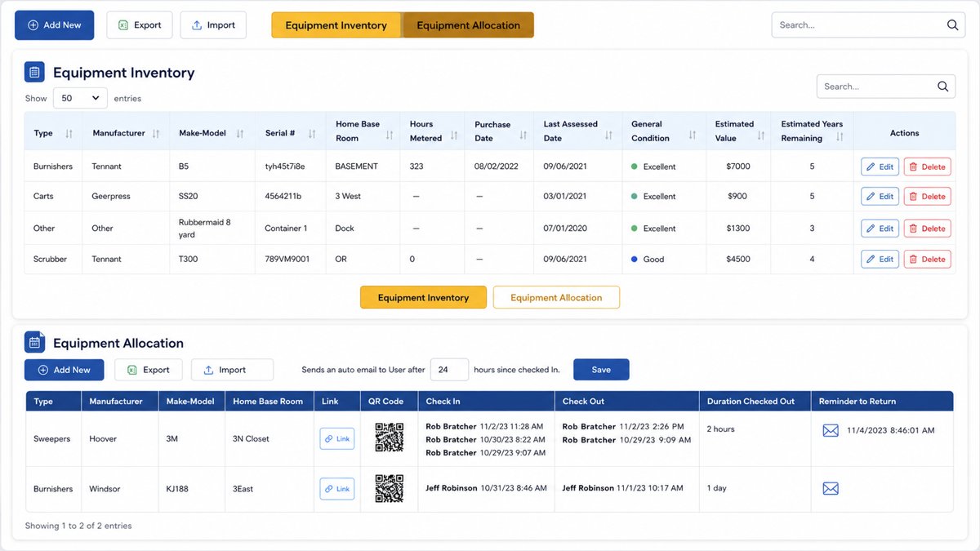Image resolution: width=980 pixels, height=551 pixels.
Task: Open Link for Sweepers Hoover row
Action: [336, 438]
